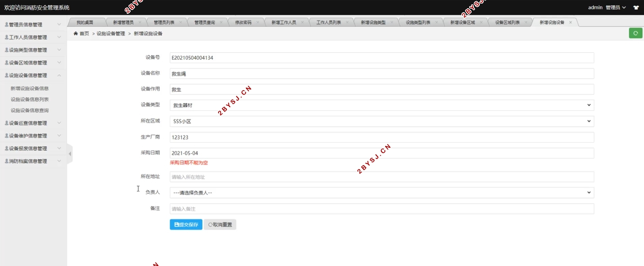Click the admin username in header
The width and height of the screenshot is (644, 266).
pos(595,7)
